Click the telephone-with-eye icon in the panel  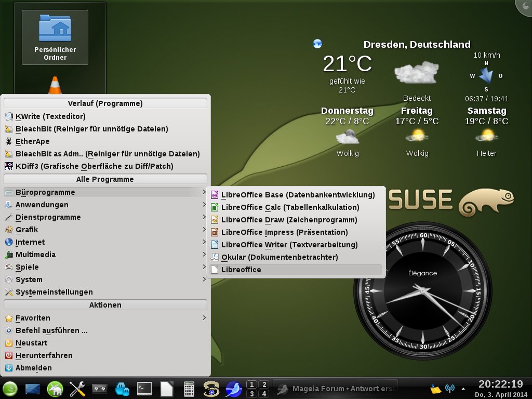(211, 389)
